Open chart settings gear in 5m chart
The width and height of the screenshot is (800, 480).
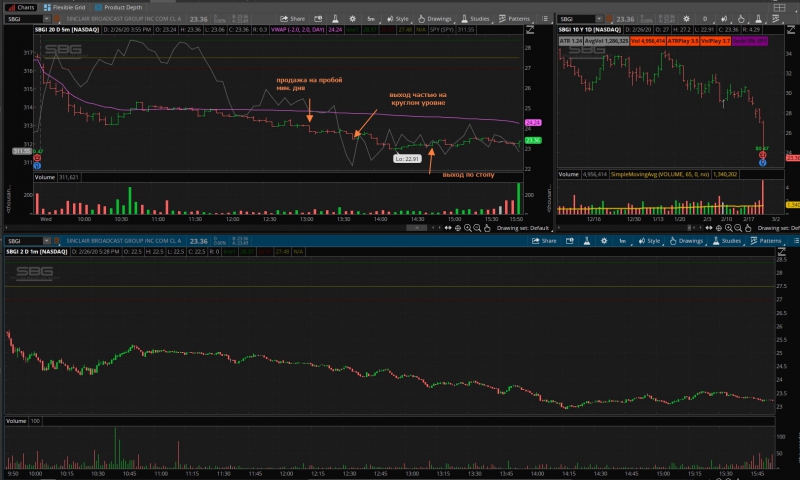click(x=353, y=19)
